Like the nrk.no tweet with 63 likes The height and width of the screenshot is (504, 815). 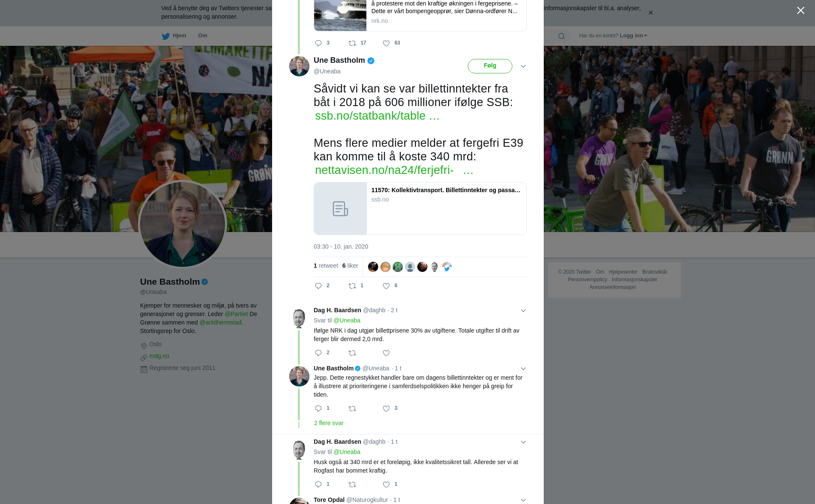[386, 43]
